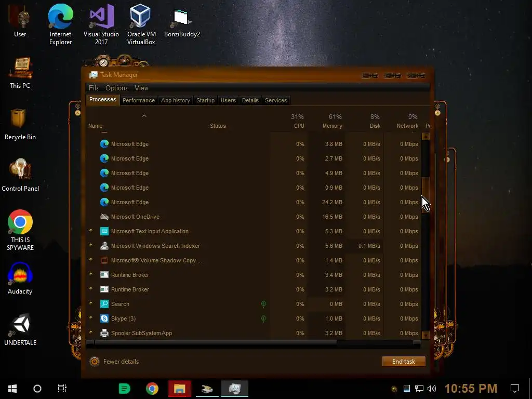Open This PC desktop icon
The image size is (532, 399).
click(20, 73)
